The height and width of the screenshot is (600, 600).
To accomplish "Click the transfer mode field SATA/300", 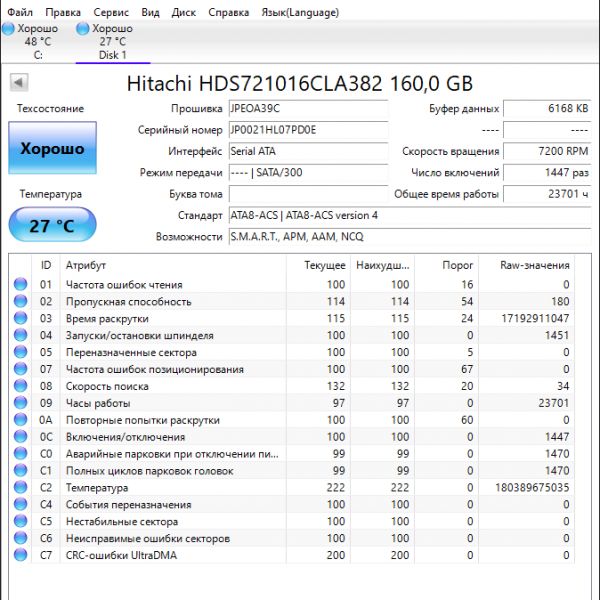I will [x=308, y=173].
